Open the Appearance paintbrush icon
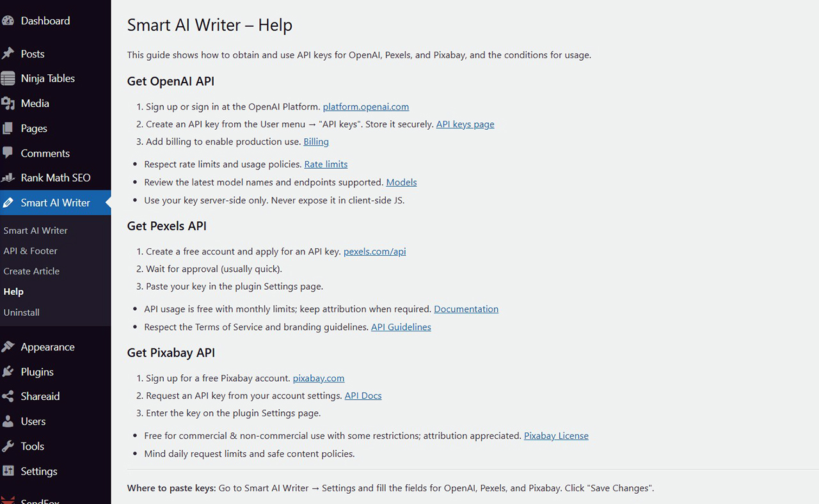 [9, 347]
